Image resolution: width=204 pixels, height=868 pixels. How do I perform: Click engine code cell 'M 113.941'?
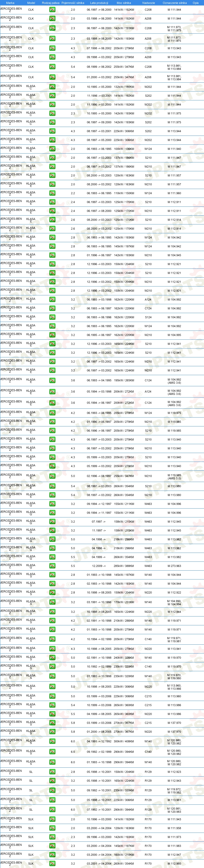pos(174,649)
